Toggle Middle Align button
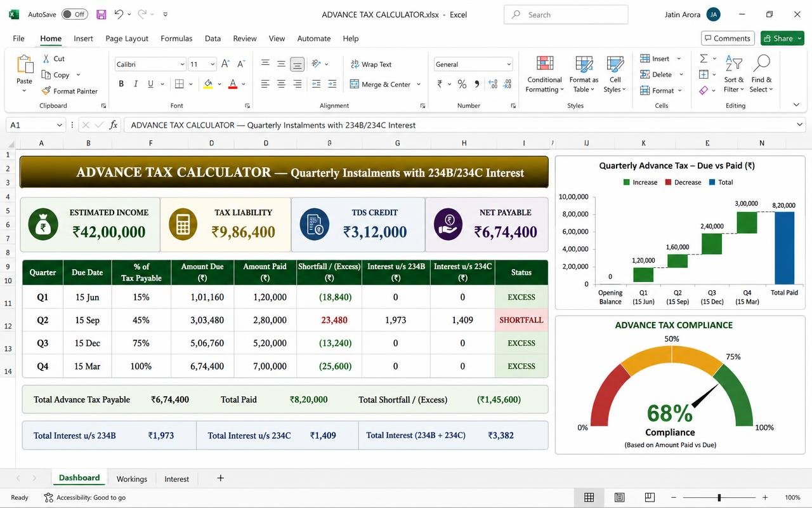This screenshot has width=812, height=508. pos(281,63)
